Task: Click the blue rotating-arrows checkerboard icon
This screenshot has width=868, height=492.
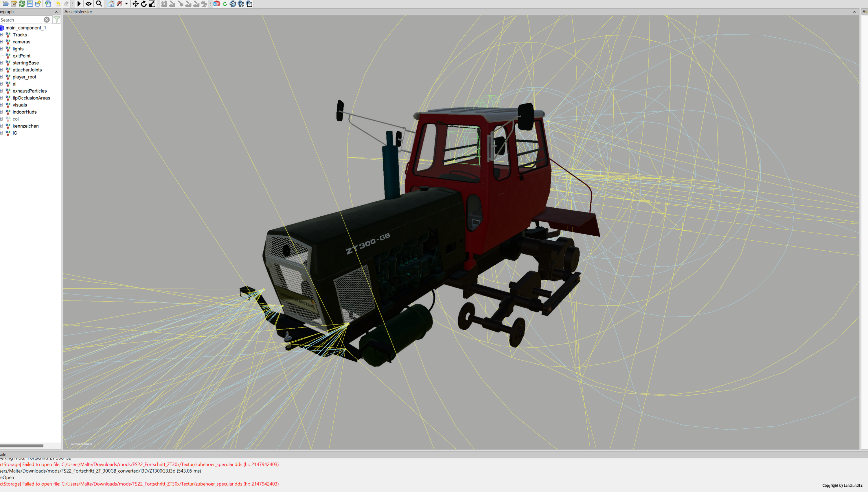Action: tap(233, 4)
